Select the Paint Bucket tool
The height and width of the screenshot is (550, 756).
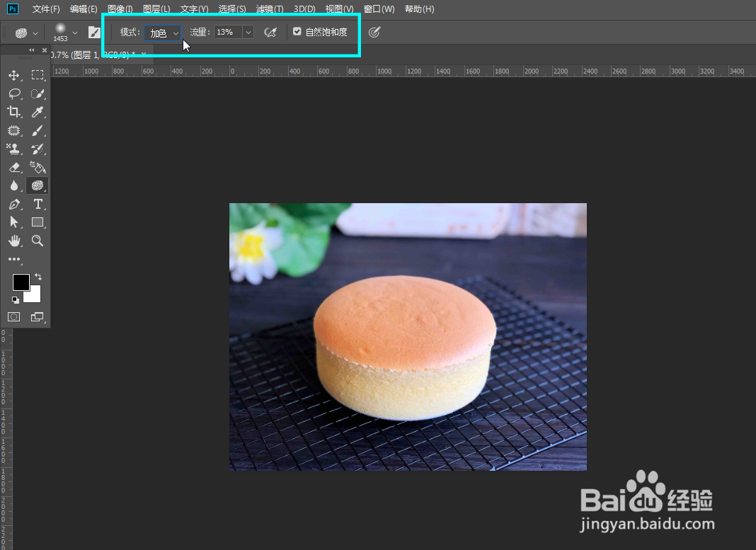coord(37,167)
